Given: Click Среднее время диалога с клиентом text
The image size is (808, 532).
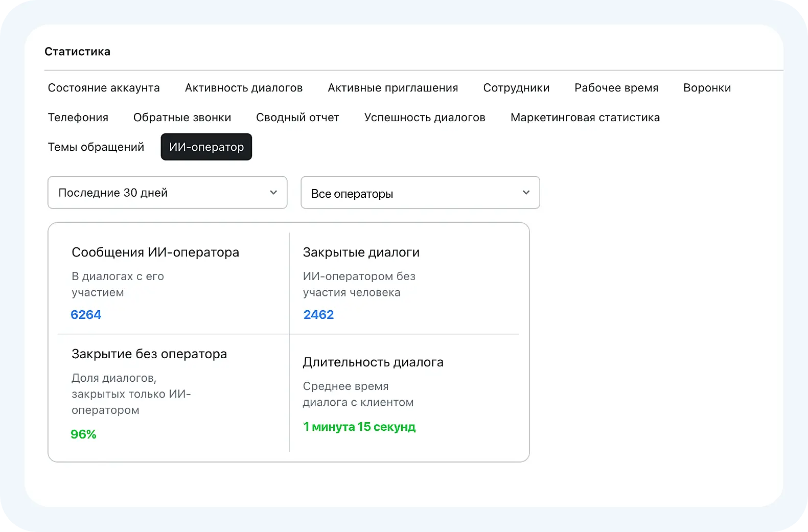Looking at the screenshot, I should pos(358,394).
